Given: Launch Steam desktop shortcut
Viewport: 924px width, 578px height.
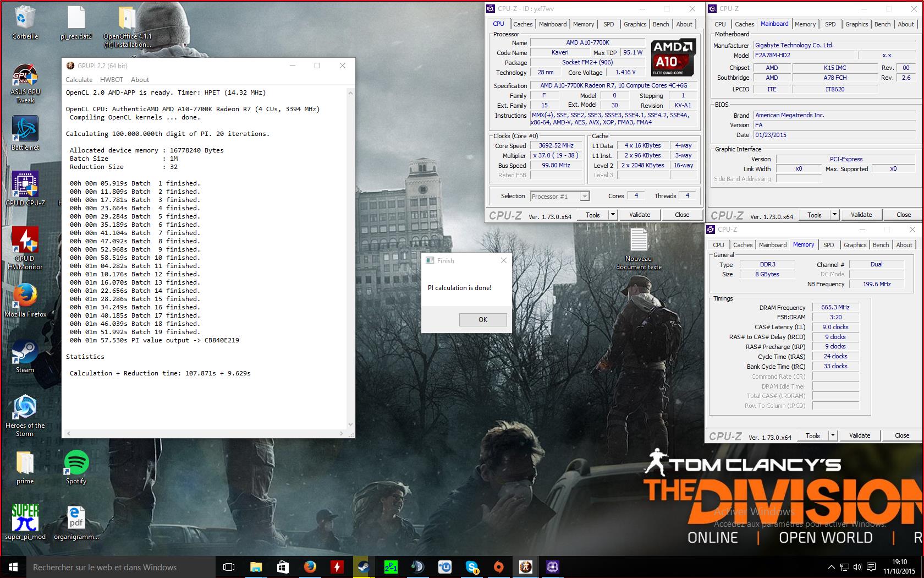Looking at the screenshot, I should [25, 356].
